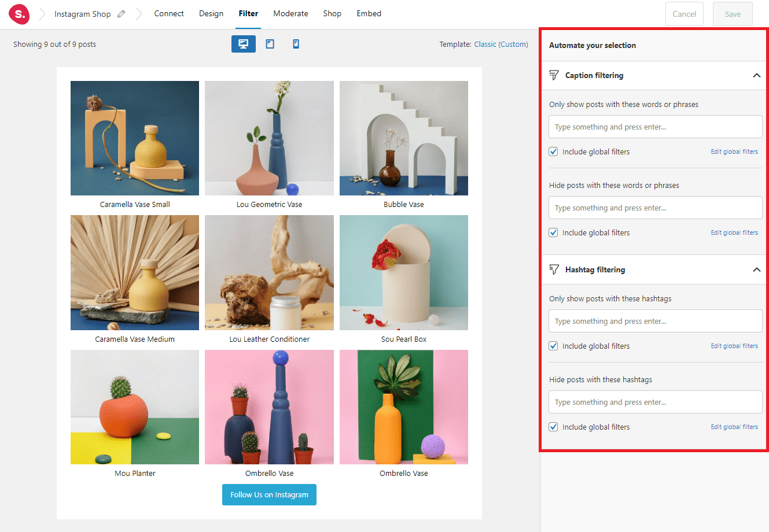Switch to mobile preview mode

tap(296, 44)
